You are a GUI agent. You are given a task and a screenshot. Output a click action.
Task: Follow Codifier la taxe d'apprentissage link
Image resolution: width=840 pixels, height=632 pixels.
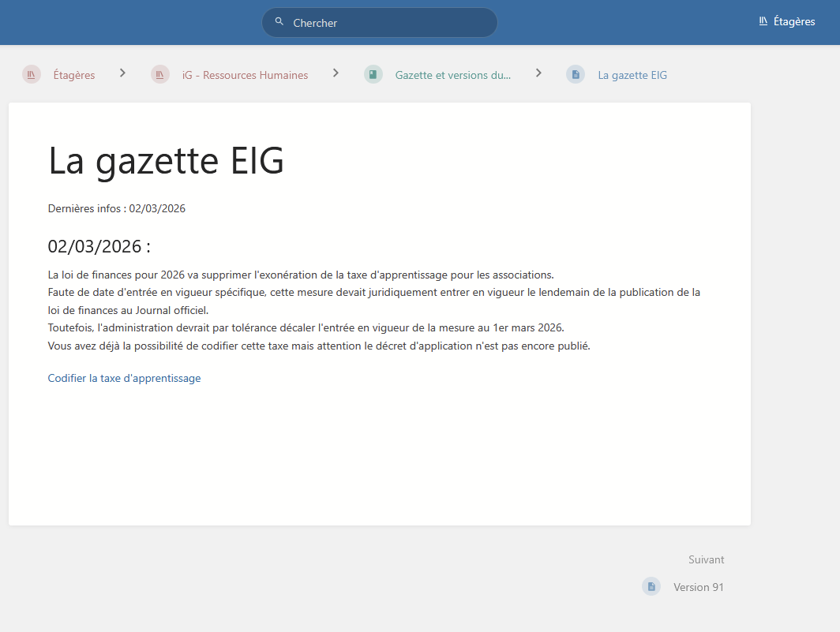pyautogui.click(x=124, y=378)
